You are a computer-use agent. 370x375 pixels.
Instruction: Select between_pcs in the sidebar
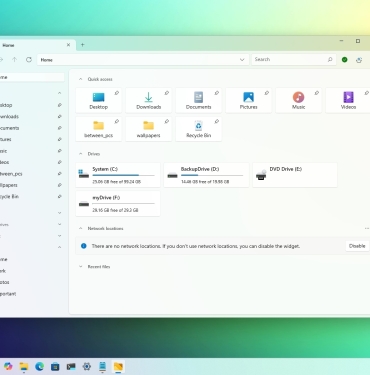32,174
